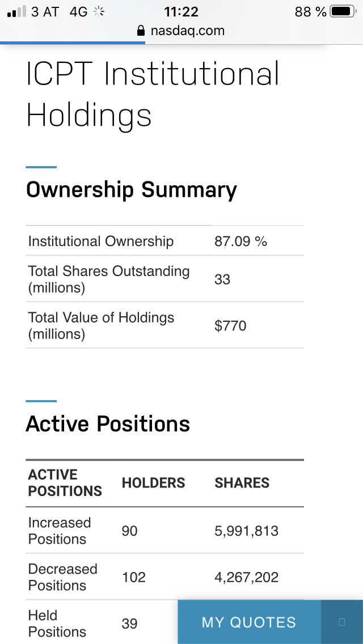Tap the 87.09 % ownership value
This screenshot has height=644, width=363.
click(240, 241)
